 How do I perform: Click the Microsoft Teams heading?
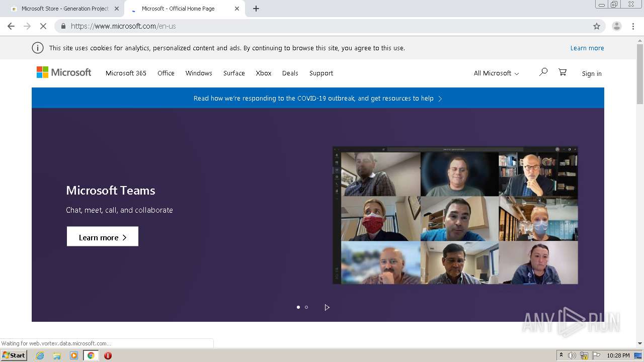click(x=111, y=191)
